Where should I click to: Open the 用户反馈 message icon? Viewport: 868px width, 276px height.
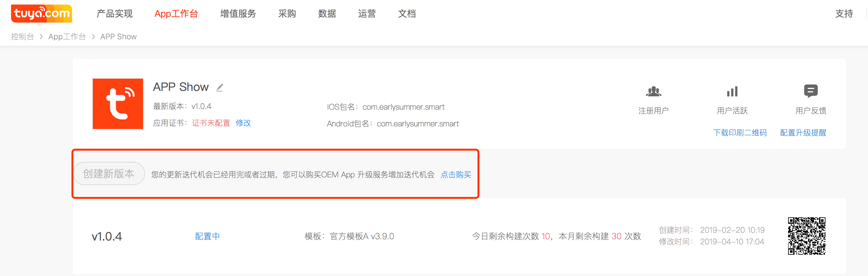tap(811, 91)
